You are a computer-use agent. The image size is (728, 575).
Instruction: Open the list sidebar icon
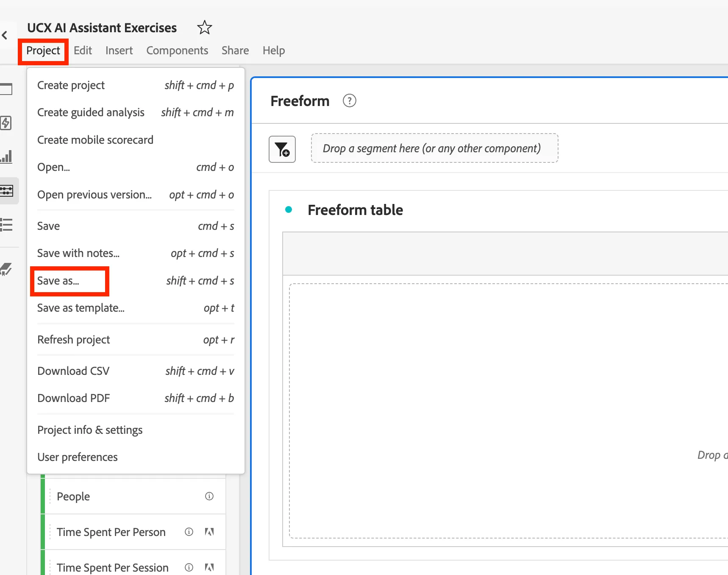pyautogui.click(x=6, y=224)
